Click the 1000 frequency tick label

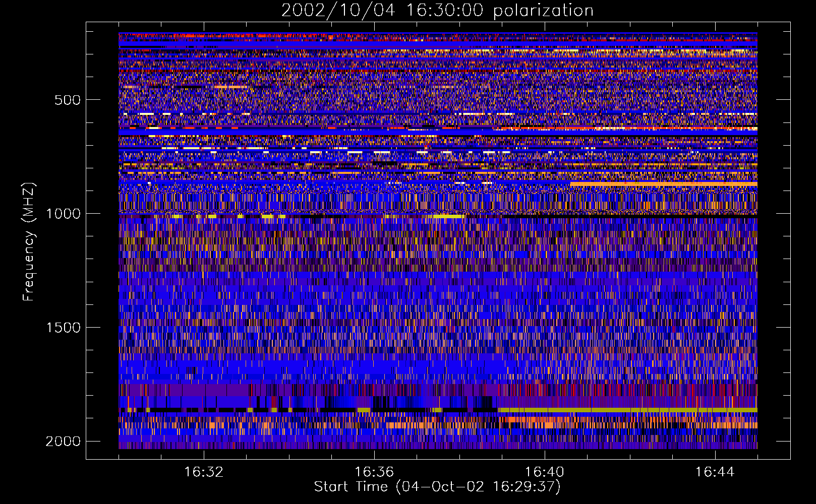(x=63, y=214)
